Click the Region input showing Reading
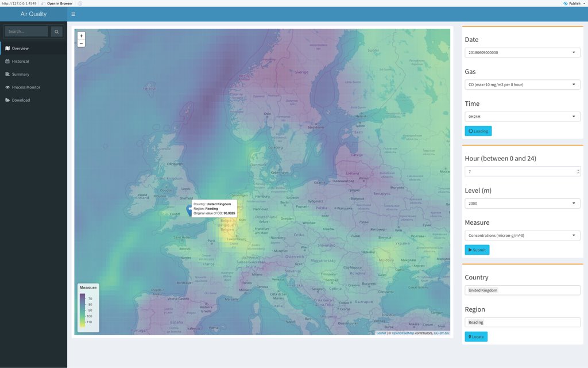 click(x=522, y=322)
